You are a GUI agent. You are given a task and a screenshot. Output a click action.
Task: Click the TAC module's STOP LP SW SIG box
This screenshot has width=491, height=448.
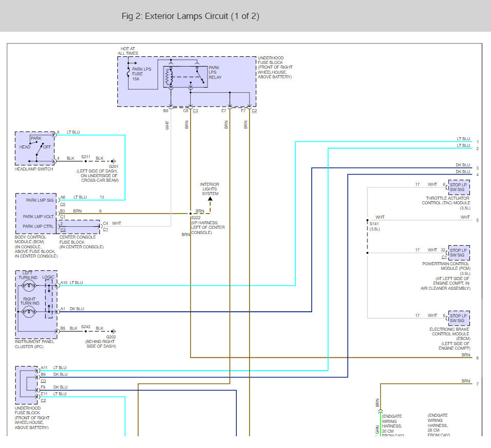tap(458, 187)
